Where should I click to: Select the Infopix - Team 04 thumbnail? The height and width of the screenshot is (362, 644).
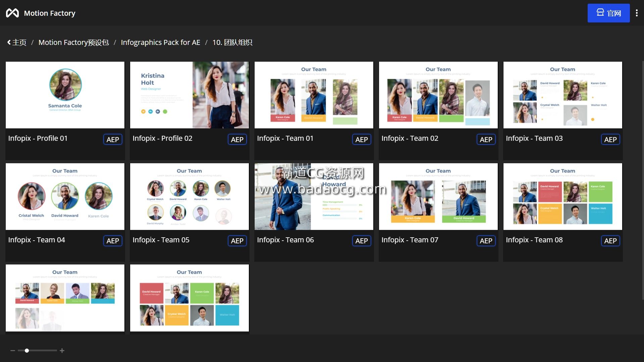[65, 196]
